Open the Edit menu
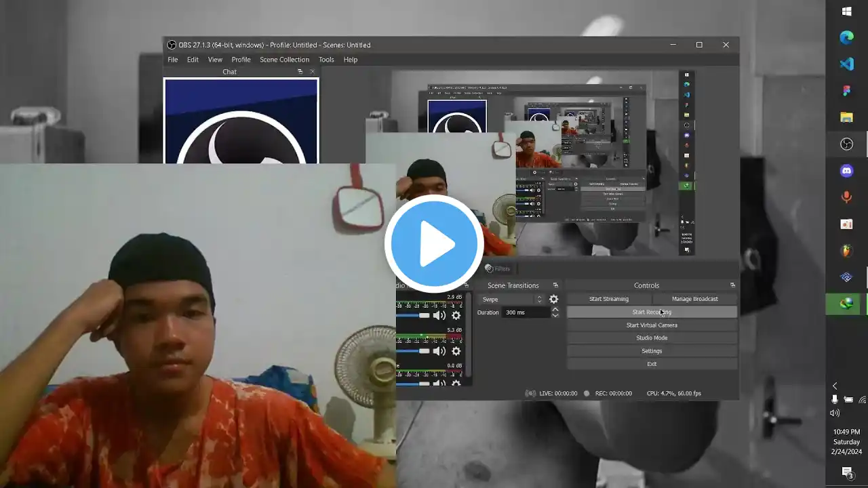The width and height of the screenshot is (868, 488). (x=193, y=60)
